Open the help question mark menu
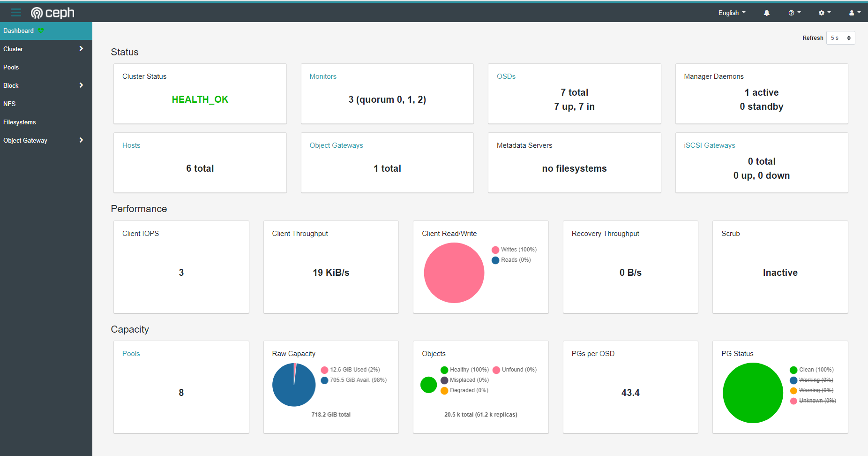Viewport: 868px width, 456px height. [794, 13]
